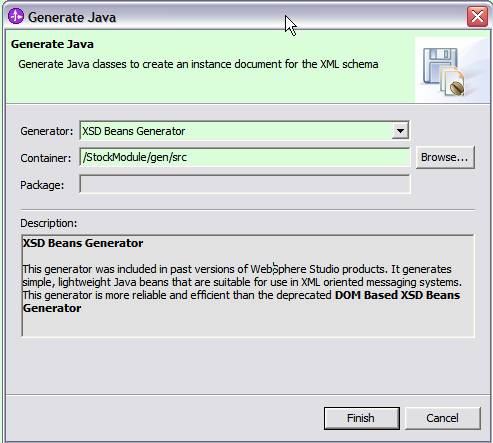Image resolution: width=493 pixels, height=443 pixels.
Task: Click the Description: label
Action: (49, 223)
